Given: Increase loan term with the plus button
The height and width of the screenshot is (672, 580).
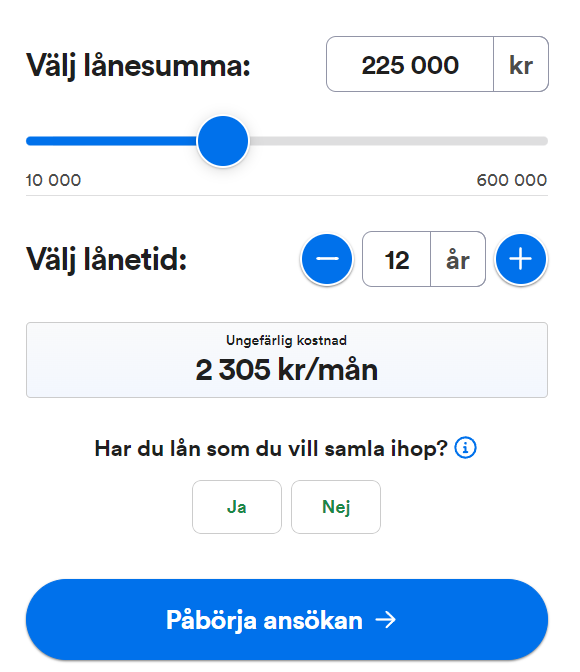Looking at the screenshot, I should [x=521, y=259].
